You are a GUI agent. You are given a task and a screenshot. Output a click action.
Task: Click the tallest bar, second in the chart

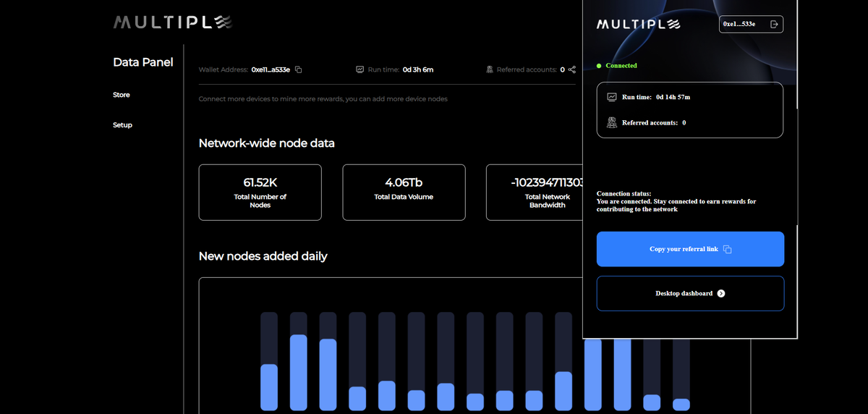tap(299, 372)
